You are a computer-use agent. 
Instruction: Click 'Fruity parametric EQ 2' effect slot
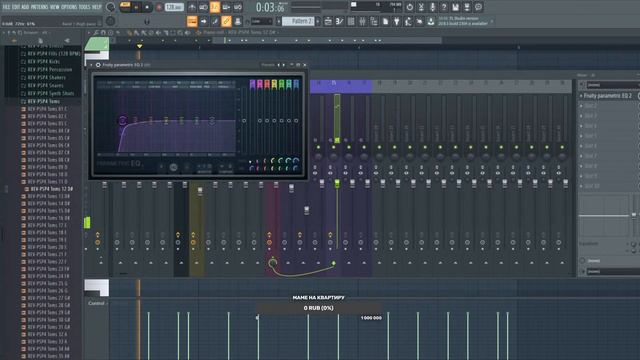[x=608, y=96]
